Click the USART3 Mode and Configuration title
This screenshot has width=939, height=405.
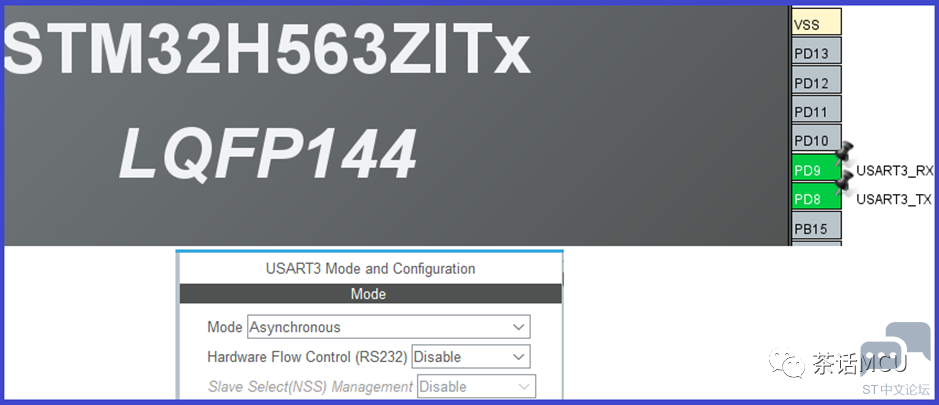point(371,268)
